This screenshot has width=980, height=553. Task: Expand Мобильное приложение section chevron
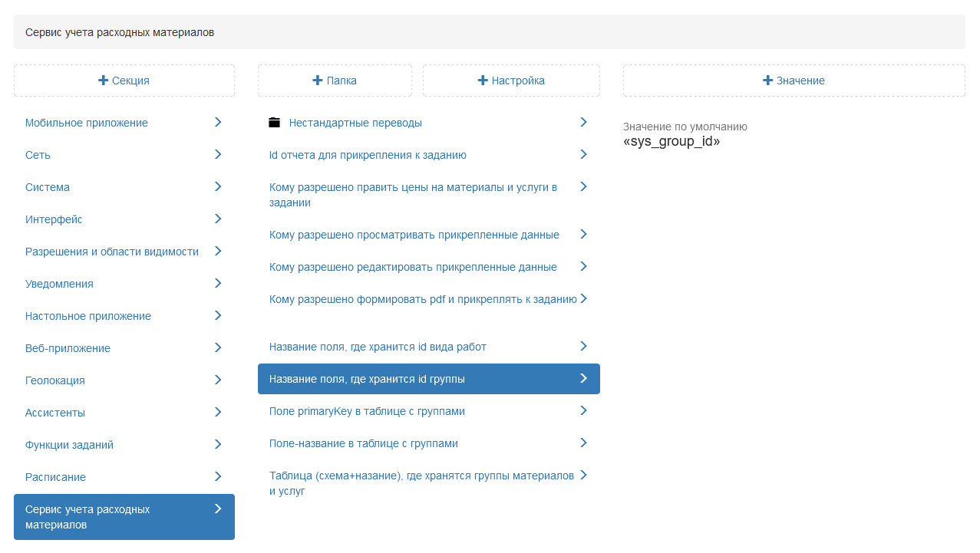218,122
